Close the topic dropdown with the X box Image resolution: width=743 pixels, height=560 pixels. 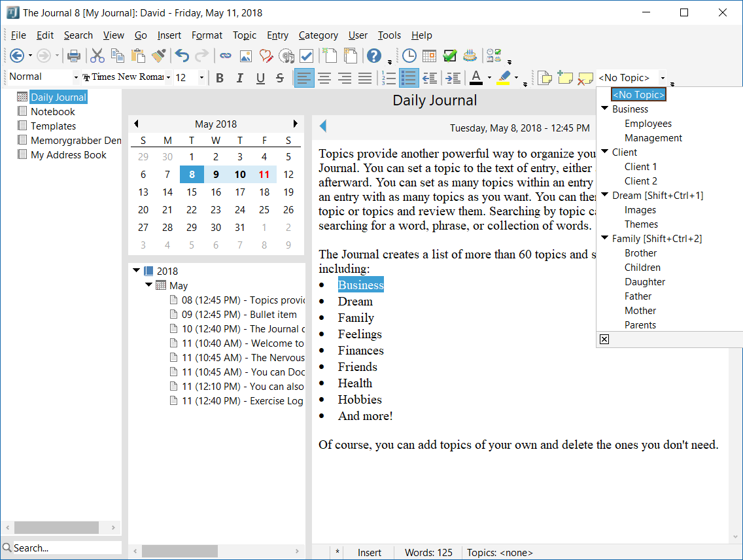604,340
